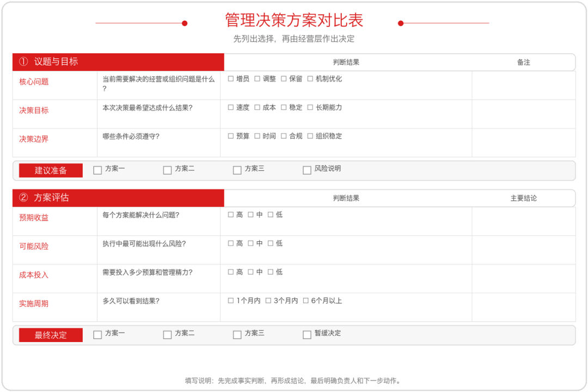Mark 预期收益 as 低

[x=271, y=215]
